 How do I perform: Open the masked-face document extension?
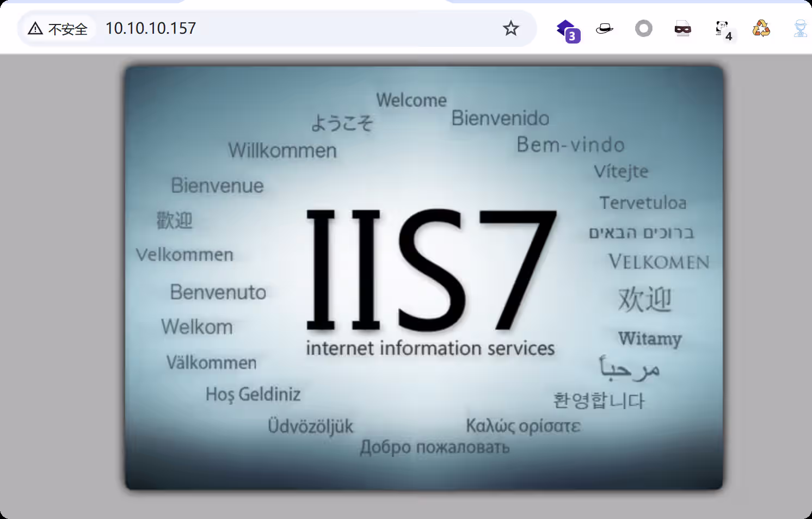[682, 28]
